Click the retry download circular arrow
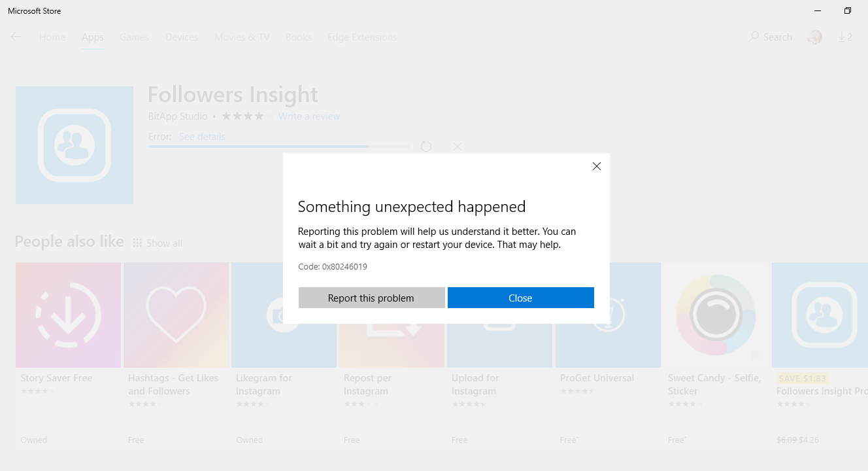Image resolution: width=868 pixels, height=471 pixels. coord(426,147)
